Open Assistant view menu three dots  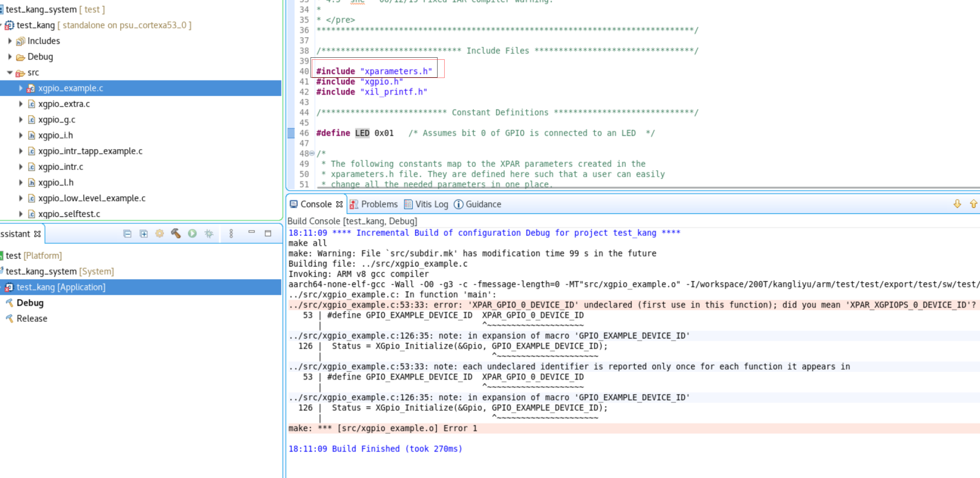coord(231,233)
